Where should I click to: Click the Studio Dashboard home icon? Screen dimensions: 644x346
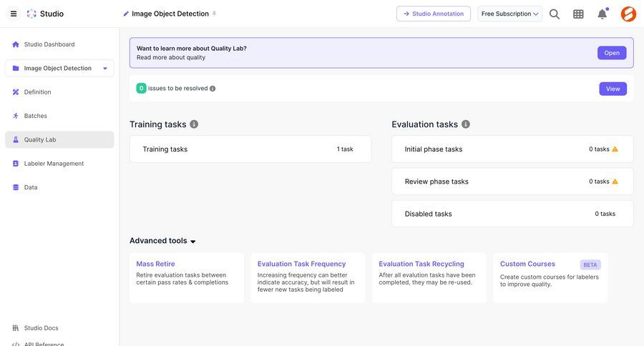point(16,44)
